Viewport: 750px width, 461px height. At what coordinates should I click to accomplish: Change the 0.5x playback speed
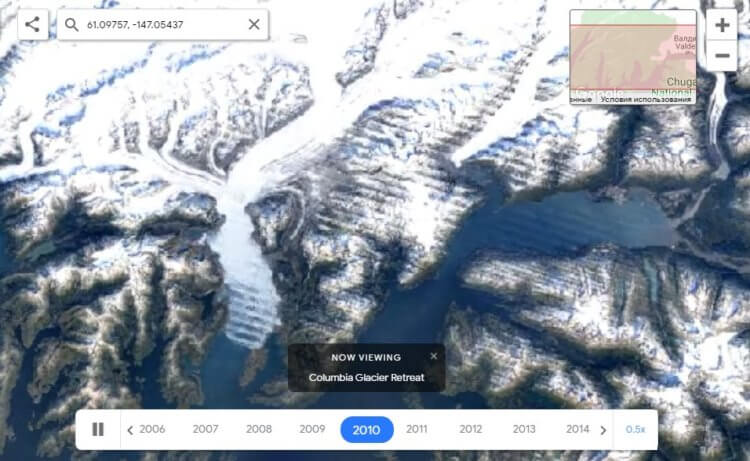pos(635,429)
